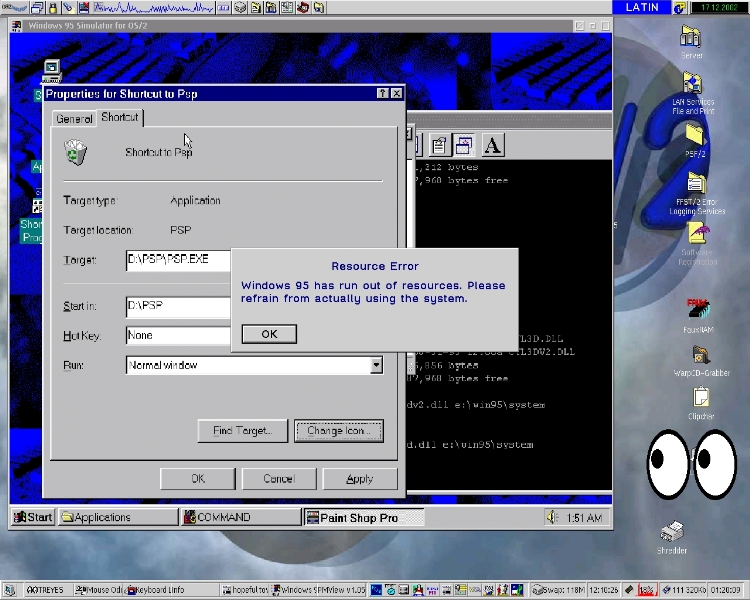Select the Shortcut tab
This screenshot has width=750, height=600.
click(120, 117)
